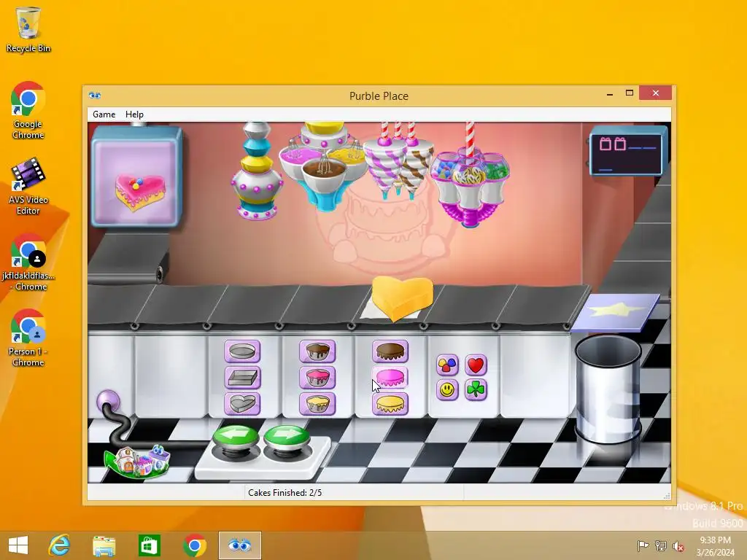Viewport: 747px width, 560px height.
Task: Click the Purble Place eyes window icon
Action: click(94, 96)
